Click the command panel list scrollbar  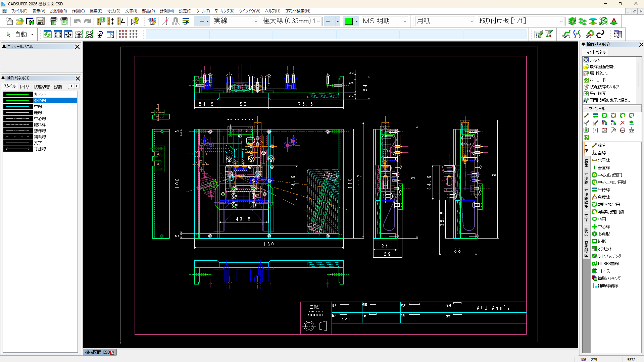pyautogui.click(x=639, y=75)
